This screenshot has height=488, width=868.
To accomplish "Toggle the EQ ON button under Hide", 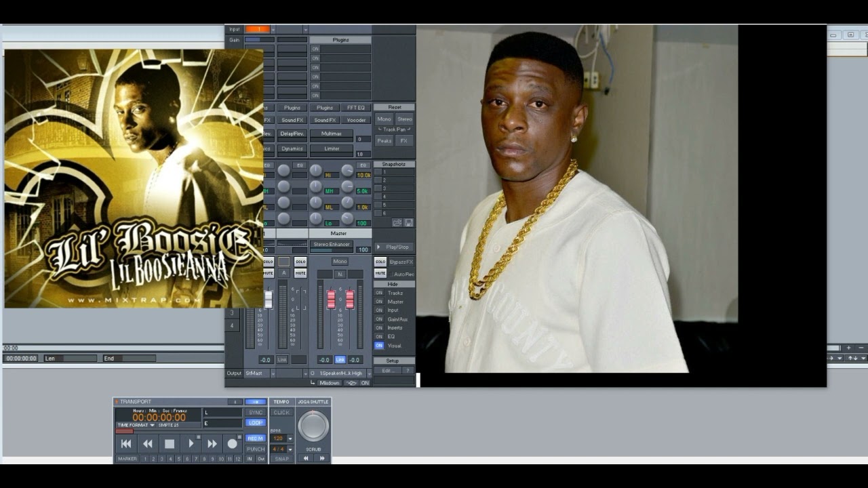I will click(x=379, y=336).
